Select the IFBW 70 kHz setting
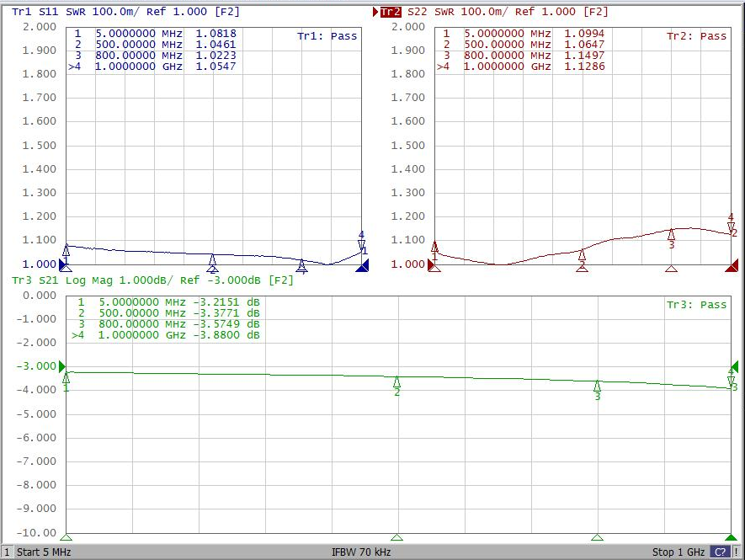Image resolution: width=745 pixels, height=560 pixels. (x=361, y=552)
